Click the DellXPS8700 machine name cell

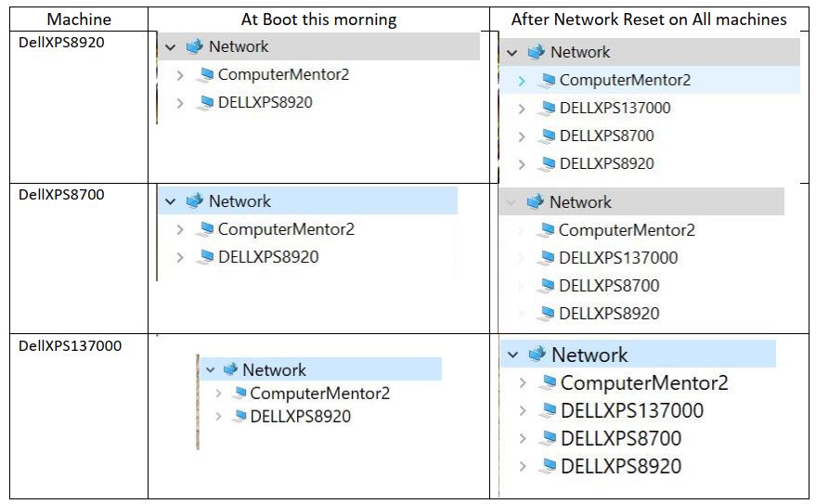tap(62, 194)
